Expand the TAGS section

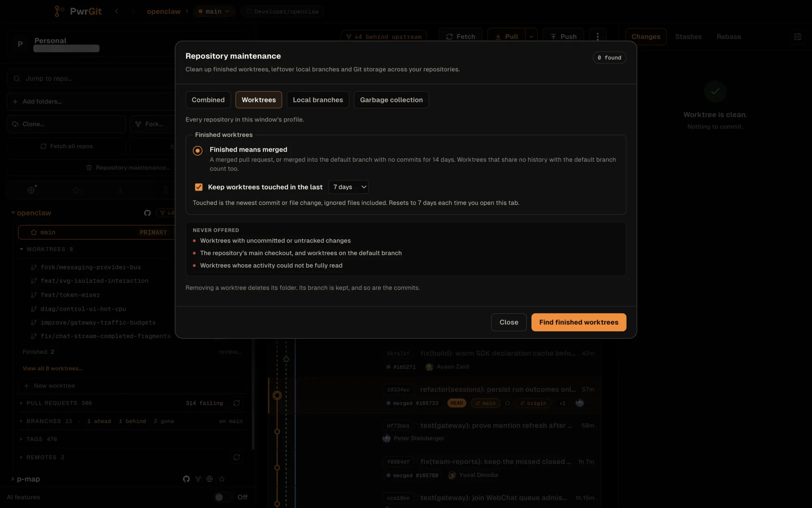pos(21,439)
